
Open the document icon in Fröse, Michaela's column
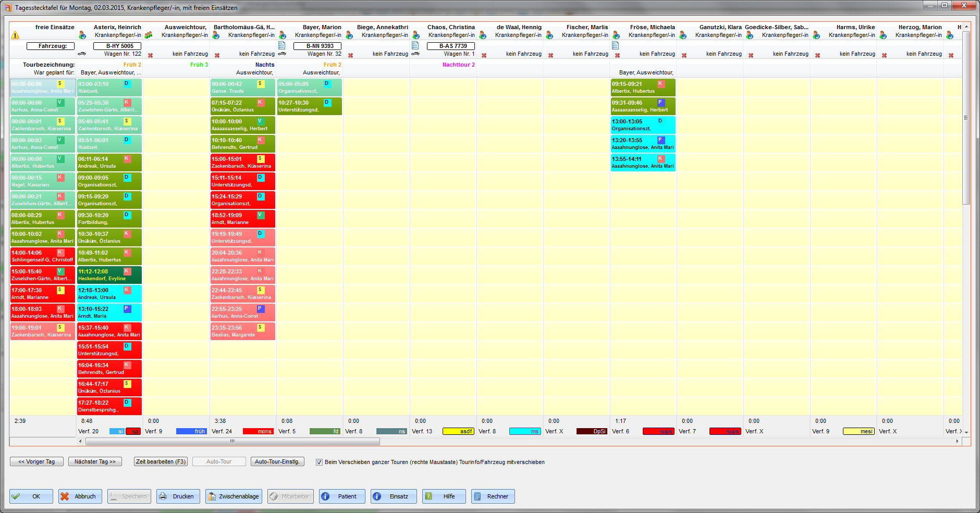[616, 45]
